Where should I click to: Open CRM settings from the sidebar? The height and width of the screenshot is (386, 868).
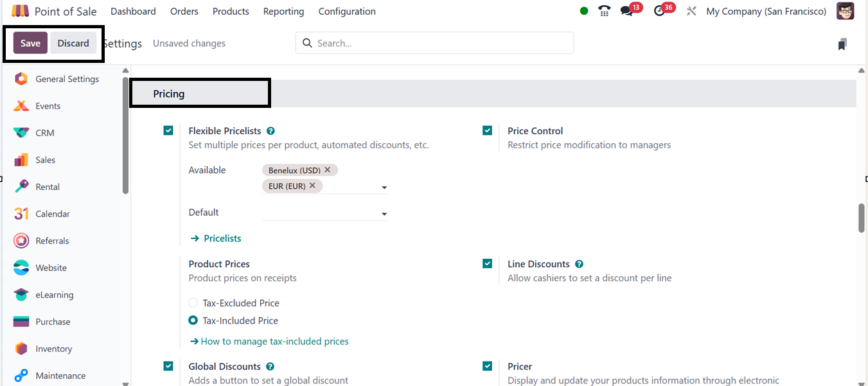[x=44, y=133]
